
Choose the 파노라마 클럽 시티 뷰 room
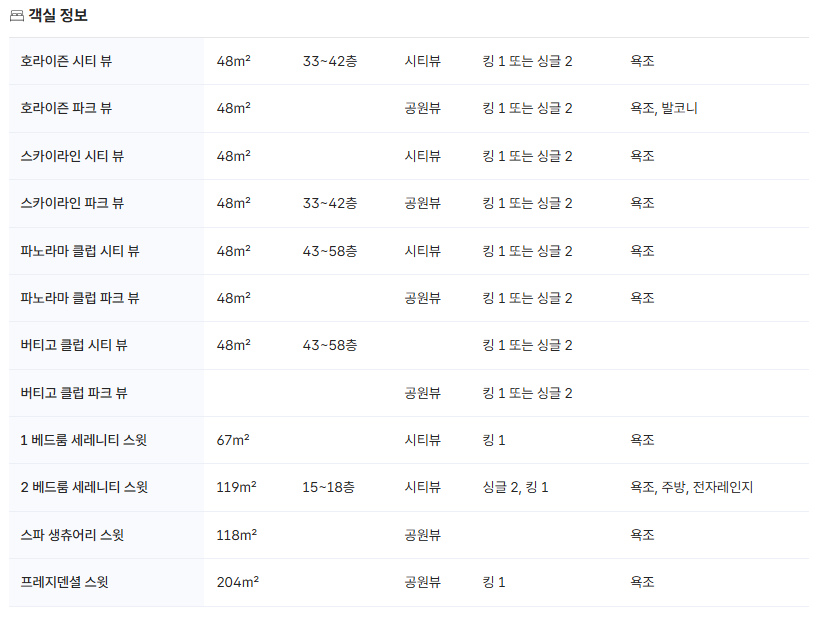tap(80, 251)
